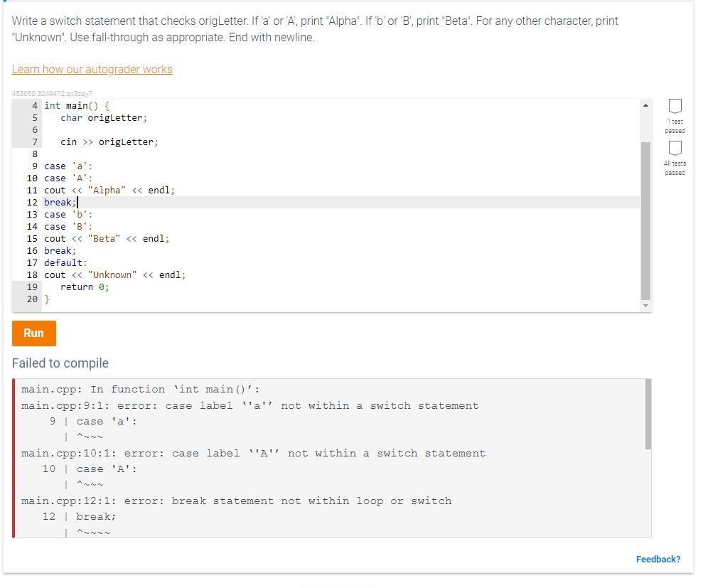Click the "Failed to compile" heading
The image size is (708, 588).
click(60, 363)
